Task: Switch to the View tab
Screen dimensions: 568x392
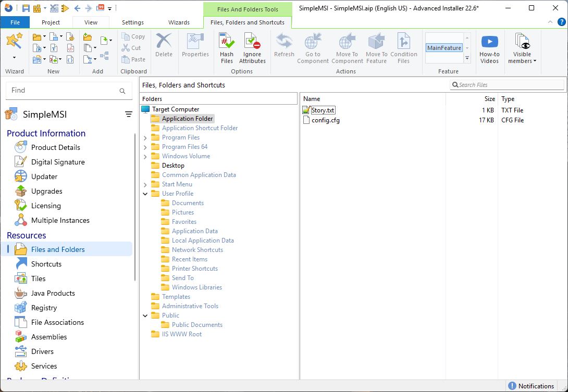Action: tap(91, 22)
